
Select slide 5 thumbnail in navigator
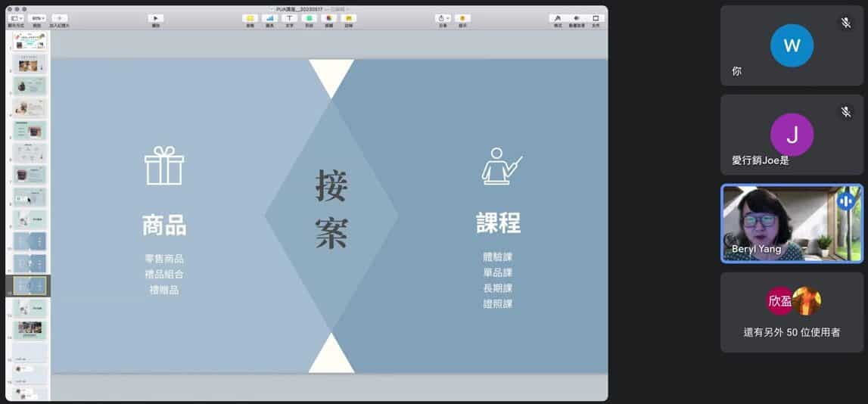click(x=30, y=130)
